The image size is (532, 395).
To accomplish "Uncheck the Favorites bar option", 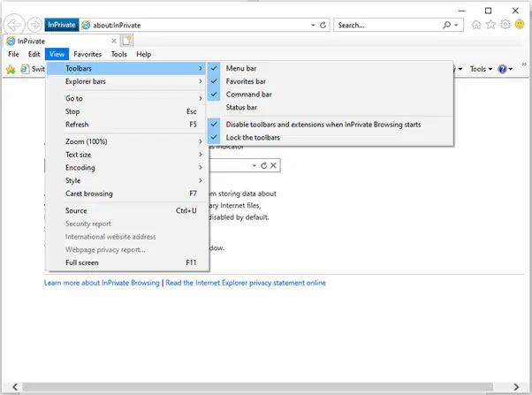I will coord(331,81).
